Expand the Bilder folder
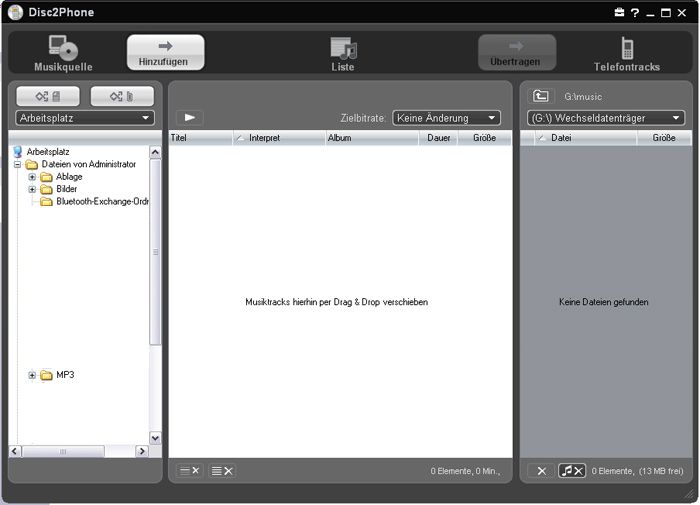Viewport: 700px width, 505px height. tap(32, 189)
